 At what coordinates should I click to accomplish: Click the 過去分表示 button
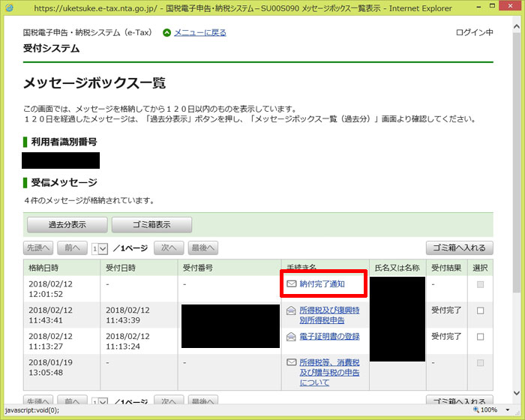[67, 224]
